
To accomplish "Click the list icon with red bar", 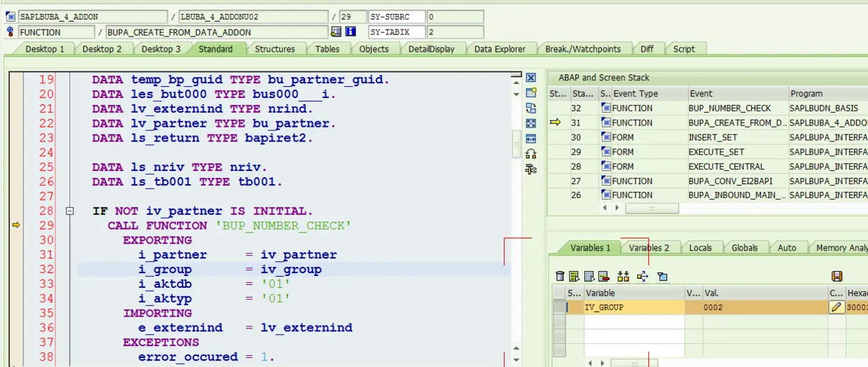I will pyautogui.click(x=603, y=276).
